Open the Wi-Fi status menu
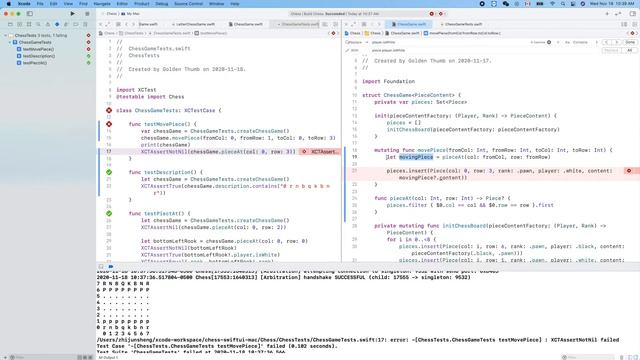Viewport: 640px width, 360px height. tap(553, 4)
